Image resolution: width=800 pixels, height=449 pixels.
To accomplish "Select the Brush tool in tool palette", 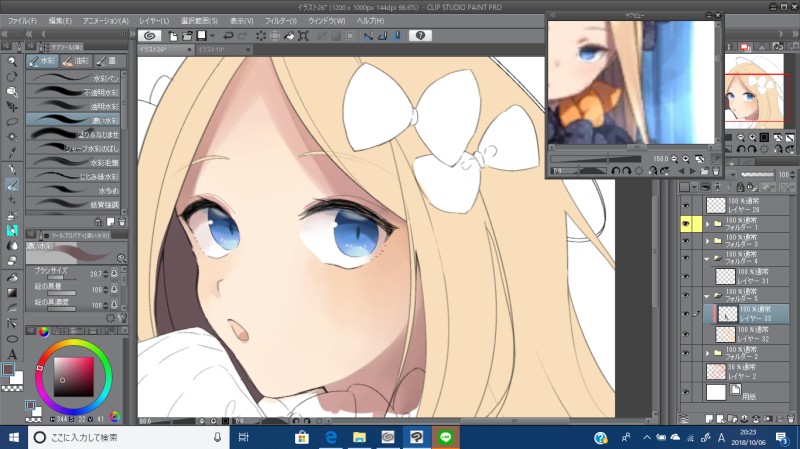I will [12, 185].
